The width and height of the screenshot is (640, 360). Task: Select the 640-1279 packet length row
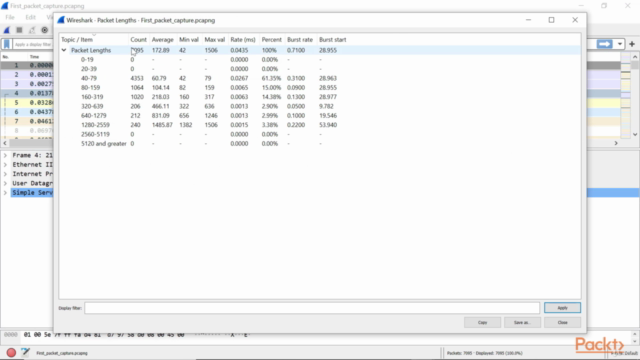(x=320, y=116)
